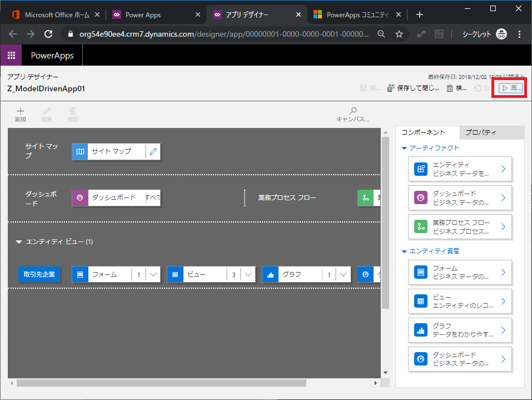Viewport: 532px width, 400px height.
Task: Open the PowerApps app launcher waffle
Action: click(x=11, y=55)
